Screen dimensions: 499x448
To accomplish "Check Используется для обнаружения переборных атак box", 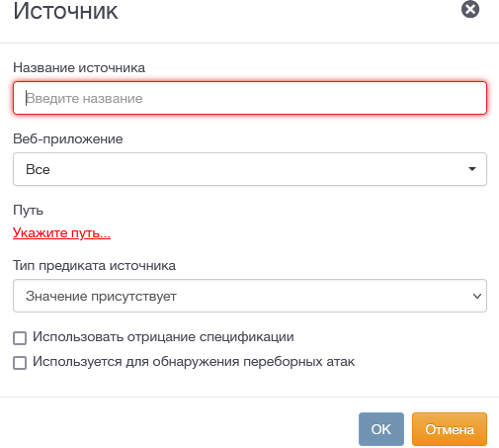I will 20,363.
